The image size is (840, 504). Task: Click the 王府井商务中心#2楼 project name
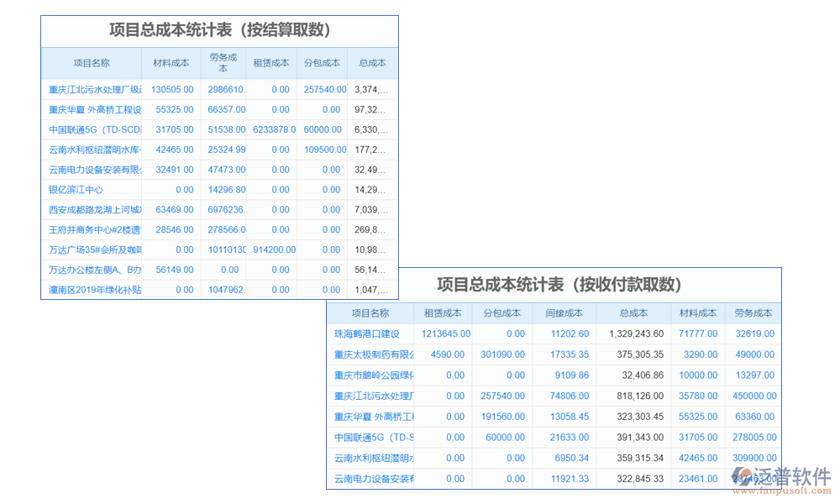[x=95, y=230]
